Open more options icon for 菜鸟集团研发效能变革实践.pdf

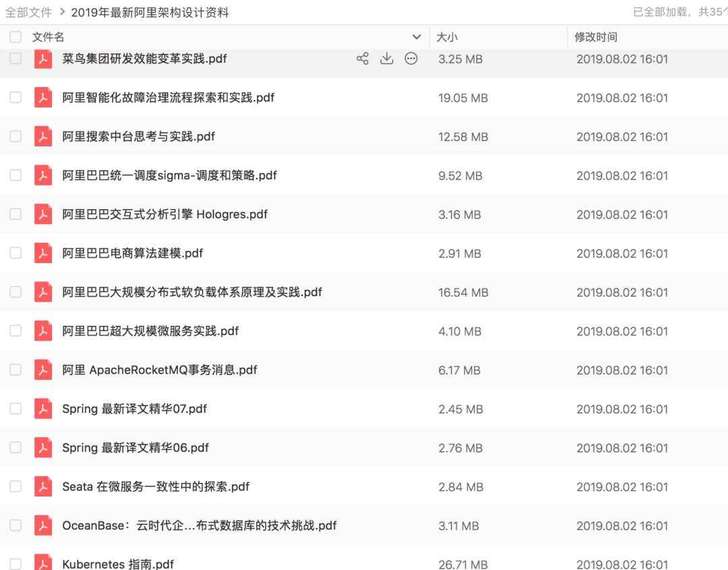point(411,59)
